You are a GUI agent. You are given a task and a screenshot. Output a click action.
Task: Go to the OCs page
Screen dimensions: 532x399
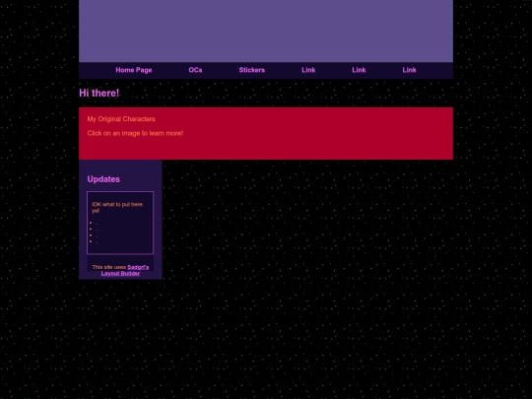[195, 70]
